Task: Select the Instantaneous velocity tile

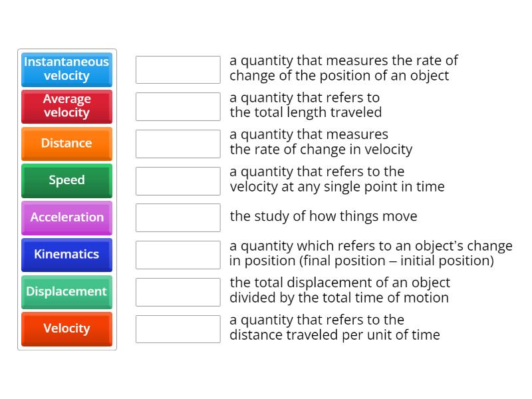Action: 66,69
